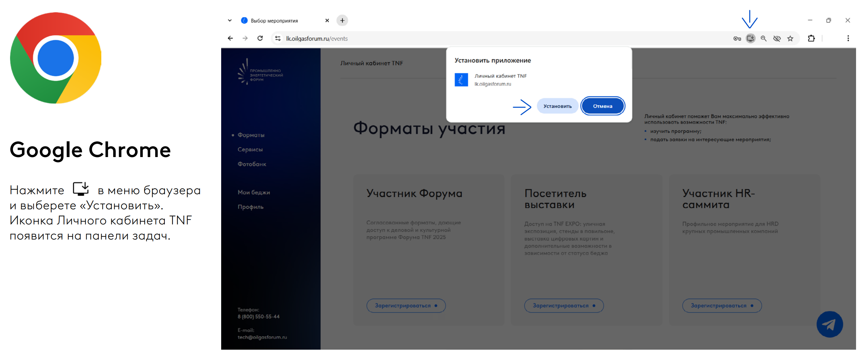Reload the page

tap(260, 38)
